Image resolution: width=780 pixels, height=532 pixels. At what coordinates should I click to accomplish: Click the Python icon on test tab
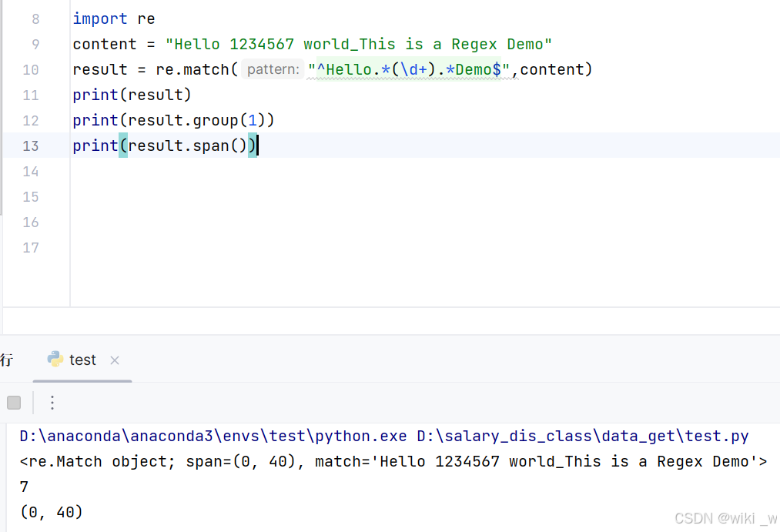(x=55, y=359)
